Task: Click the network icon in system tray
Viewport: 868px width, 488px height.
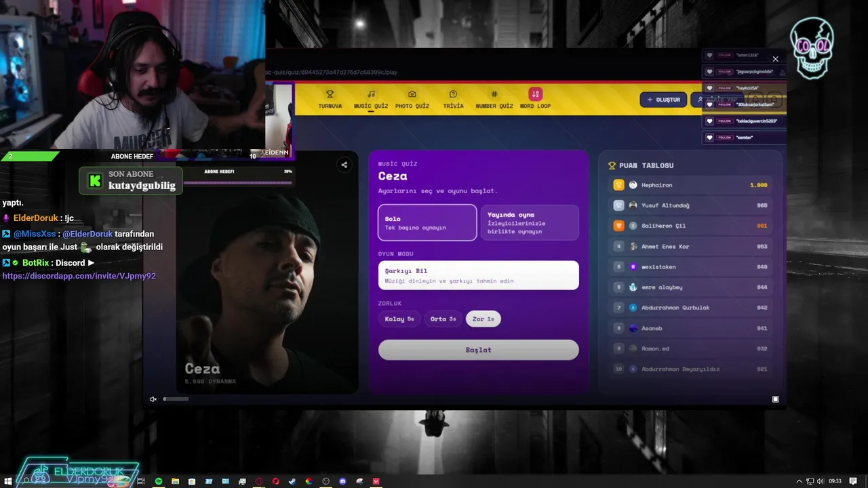Action: pyautogui.click(x=810, y=481)
